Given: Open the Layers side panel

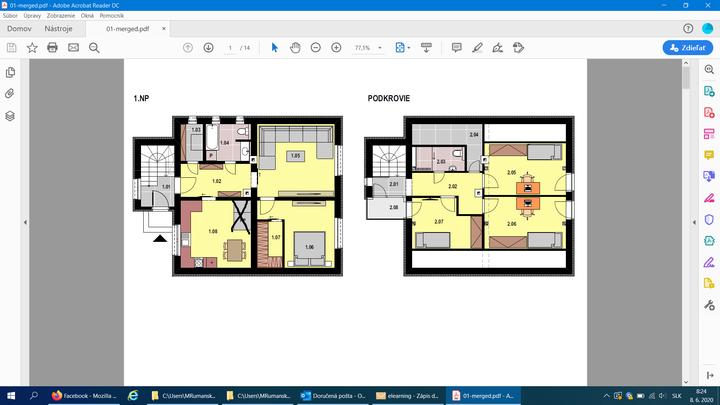Looking at the screenshot, I should pos(10,115).
